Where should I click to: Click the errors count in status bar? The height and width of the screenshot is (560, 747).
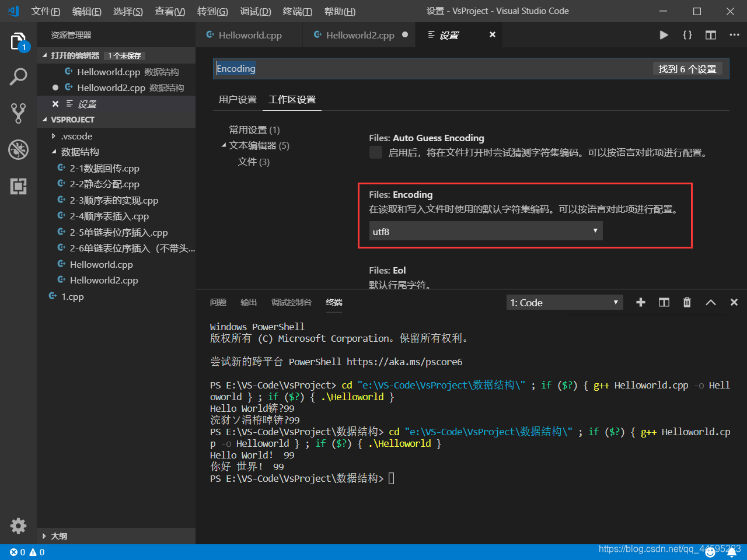click(x=18, y=552)
